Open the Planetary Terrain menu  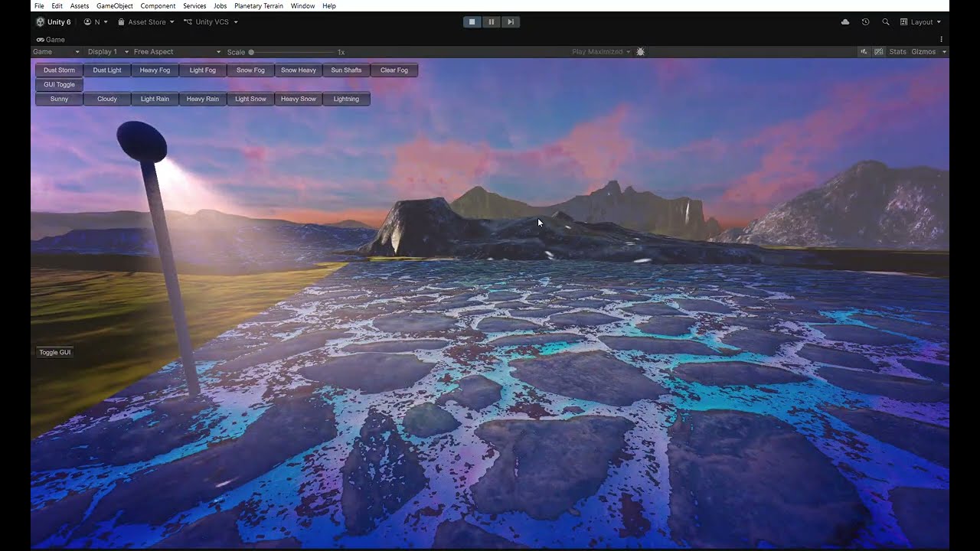point(259,6)
